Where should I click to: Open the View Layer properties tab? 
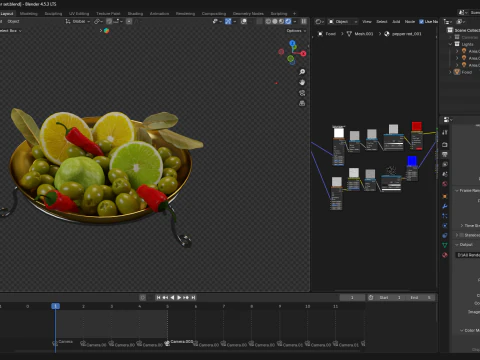[x=445, y=164]
